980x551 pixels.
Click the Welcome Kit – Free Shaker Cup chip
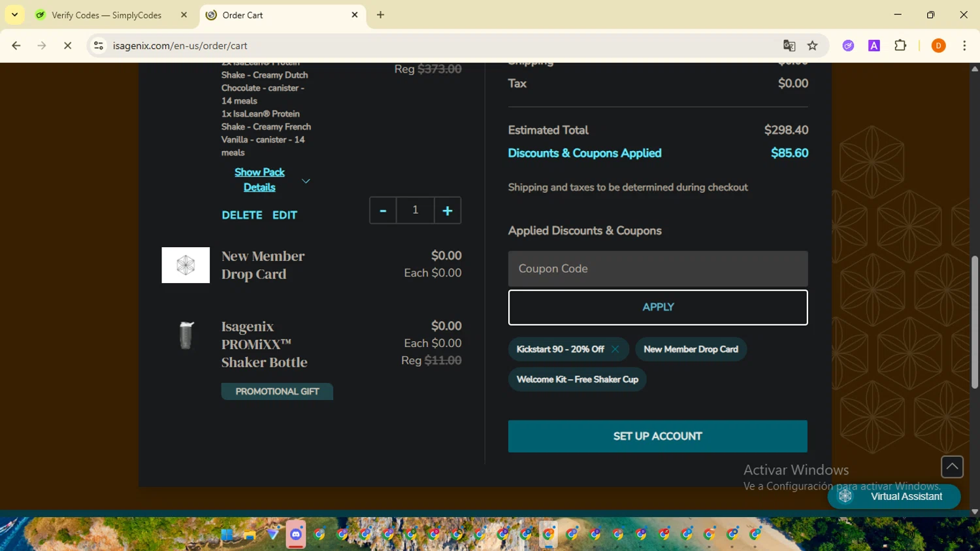[577, 379]
